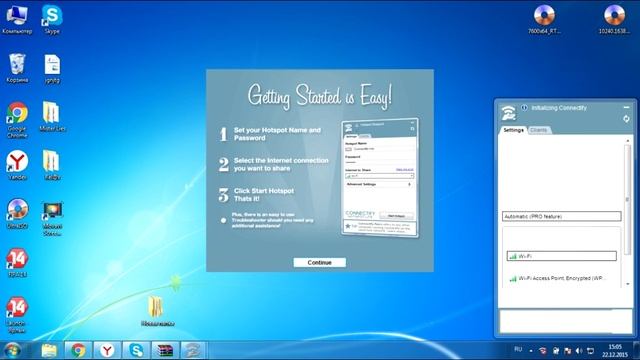Minimize the Connectify panel with the dash button
640x360 pixels.
pos(626,107)
